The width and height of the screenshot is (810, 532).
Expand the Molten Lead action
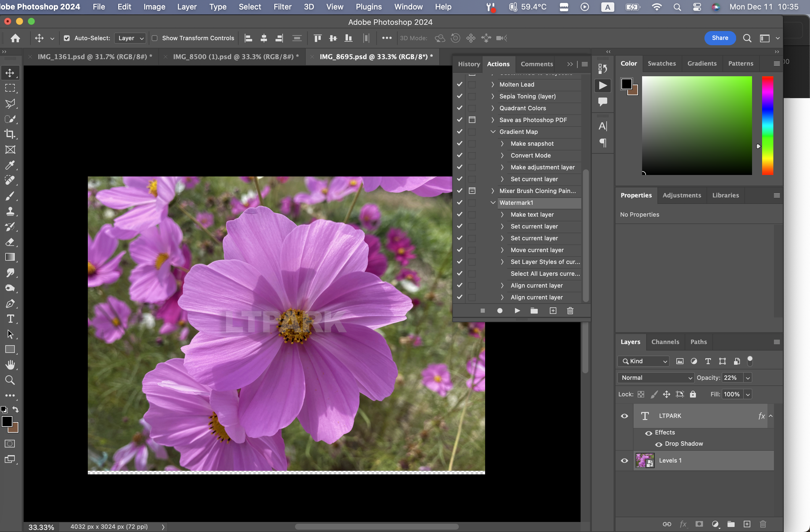pyautogui.click(x=493, y=84)
